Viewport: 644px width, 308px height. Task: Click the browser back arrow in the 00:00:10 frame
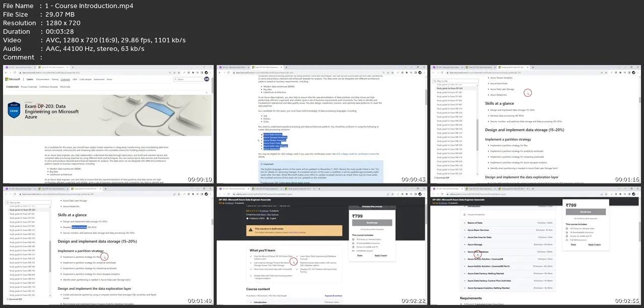coord(6,73)
